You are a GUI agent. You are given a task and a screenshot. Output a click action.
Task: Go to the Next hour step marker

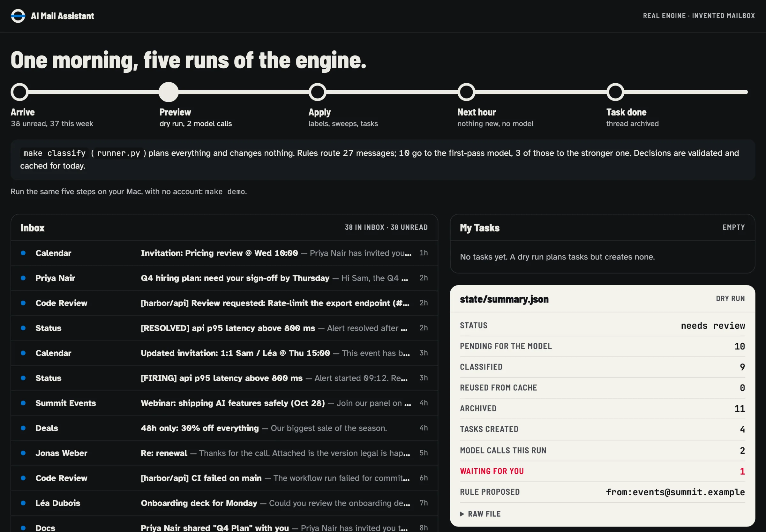tap(466, 92)
